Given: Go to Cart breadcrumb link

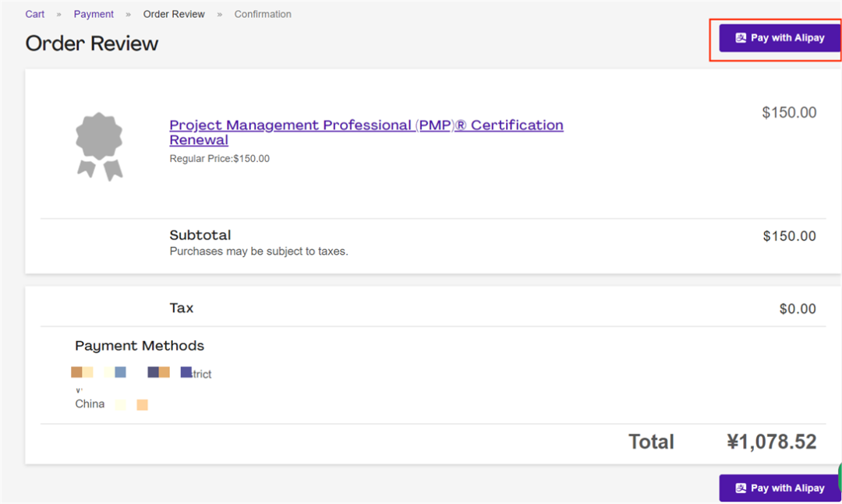Looking at the screenshot, I should point(35,14).
